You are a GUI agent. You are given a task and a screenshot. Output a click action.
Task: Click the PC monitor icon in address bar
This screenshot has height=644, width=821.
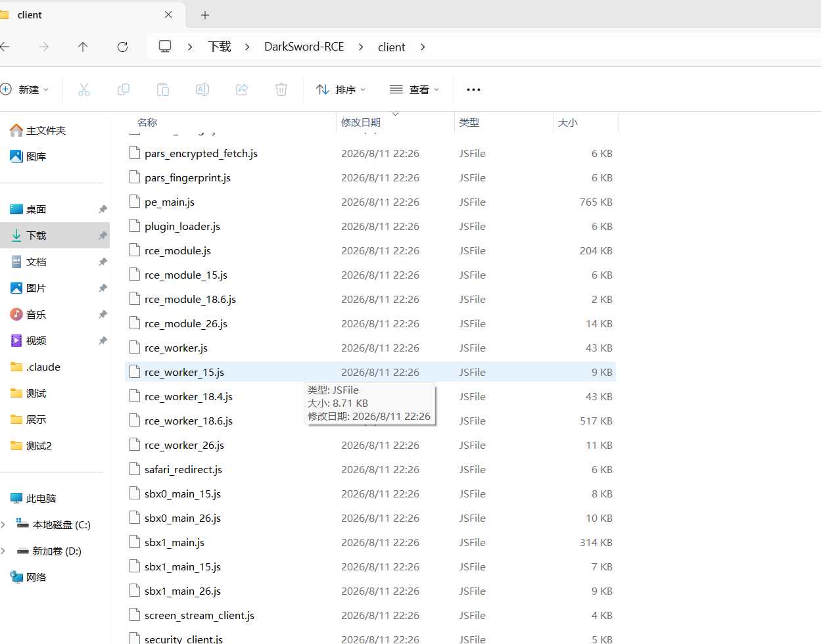tap(165, 47)
